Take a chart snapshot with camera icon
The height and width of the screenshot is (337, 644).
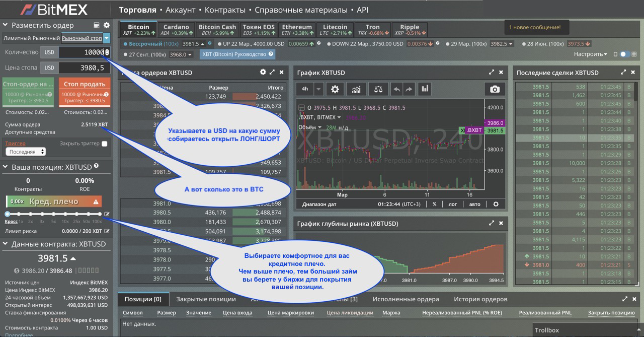[x=495, y=89]
